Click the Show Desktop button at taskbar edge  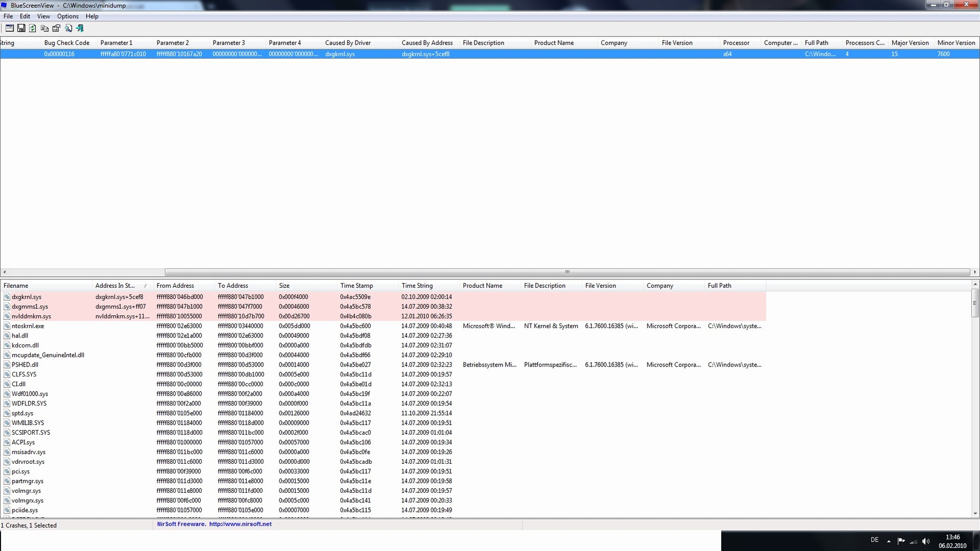976,541
